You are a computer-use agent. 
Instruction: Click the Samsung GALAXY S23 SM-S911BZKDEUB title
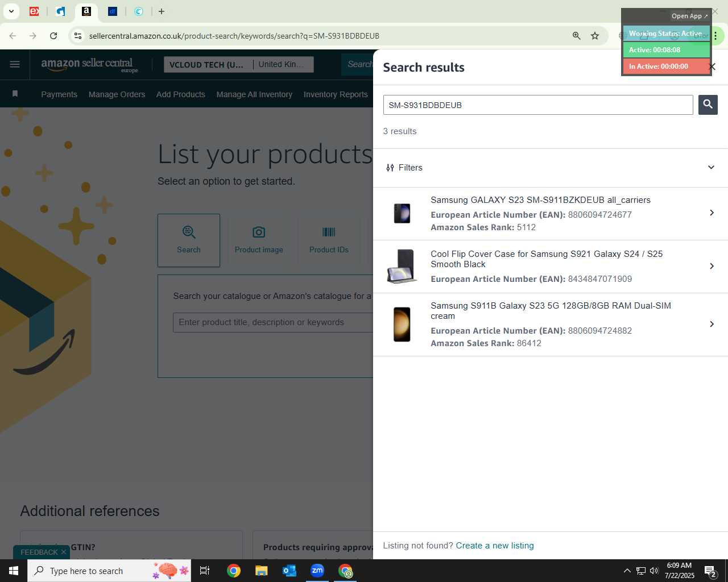coord(540,200)
